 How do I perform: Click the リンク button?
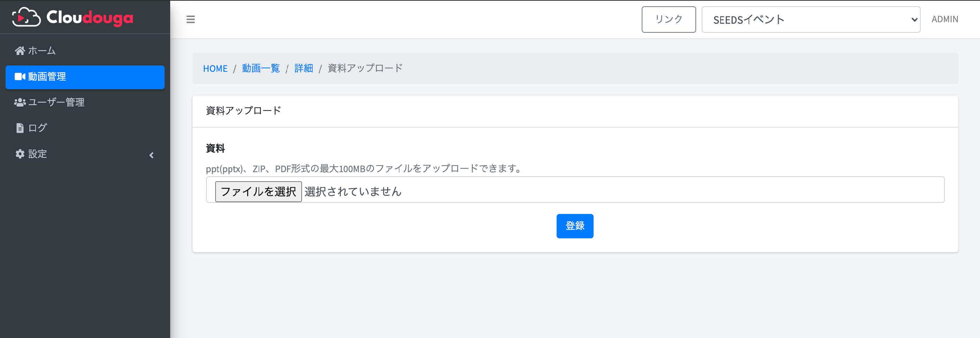point(669,20)
